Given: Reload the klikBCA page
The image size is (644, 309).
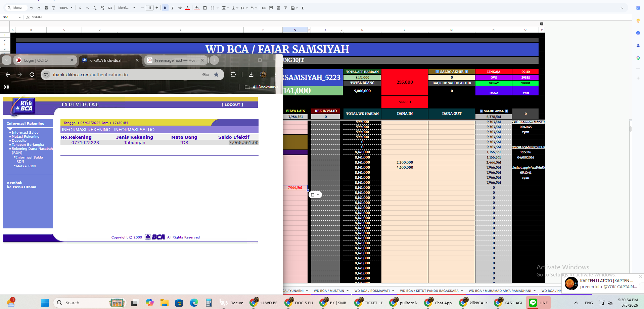Looking at the screenshot, I should [32, 75].
